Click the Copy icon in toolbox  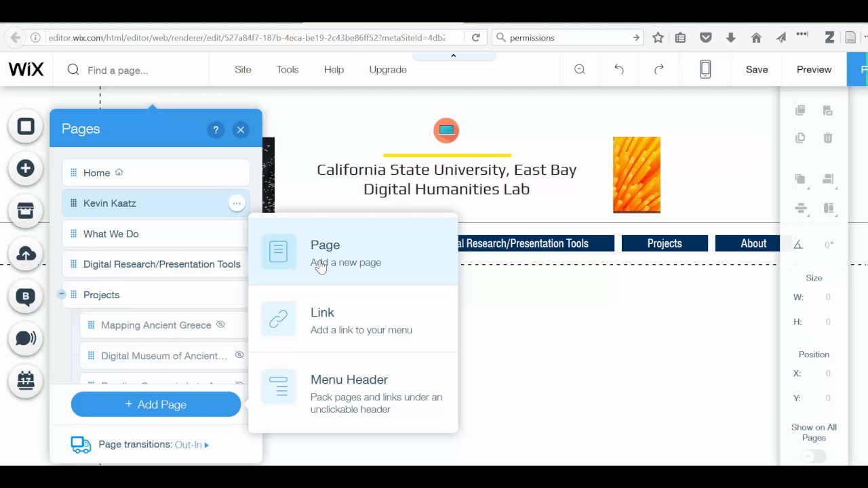(x=800, y=110)
